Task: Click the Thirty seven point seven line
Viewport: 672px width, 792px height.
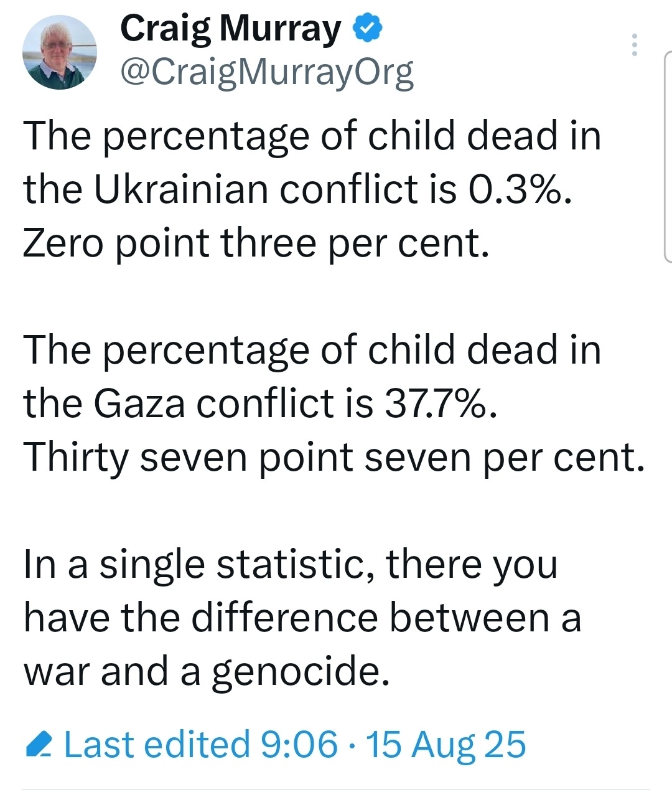Action: tap(334, 458)
